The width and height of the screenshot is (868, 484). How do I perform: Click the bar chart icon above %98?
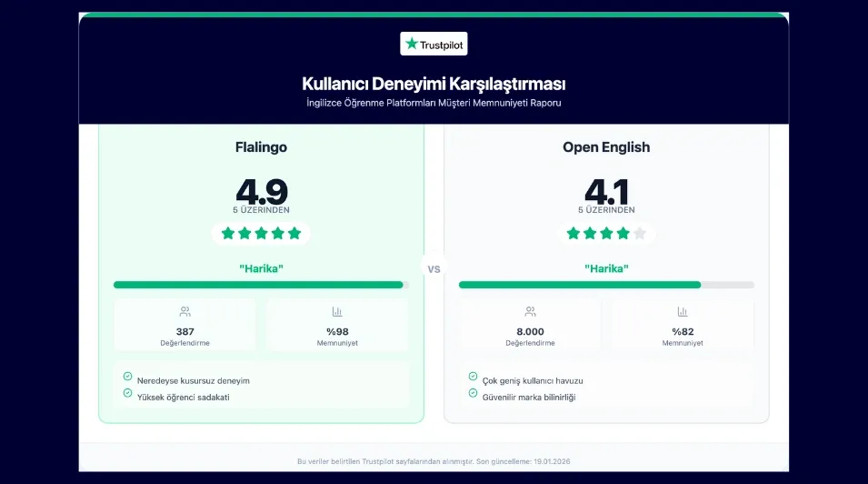point(337,311)
